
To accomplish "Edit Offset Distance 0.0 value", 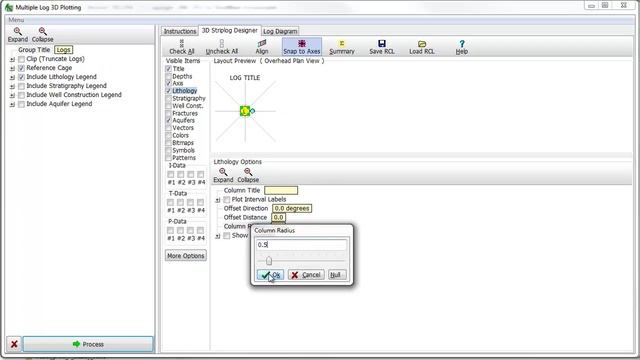I will tap(279, 217).
